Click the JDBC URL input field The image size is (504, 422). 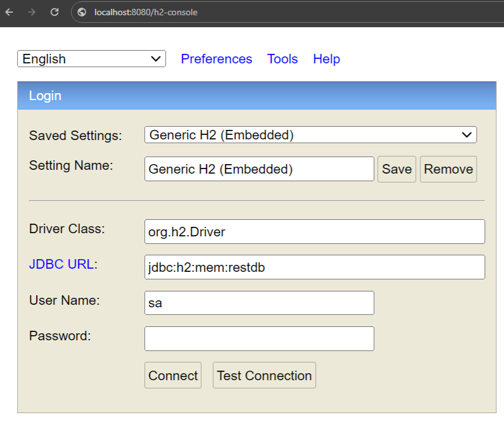314,267
